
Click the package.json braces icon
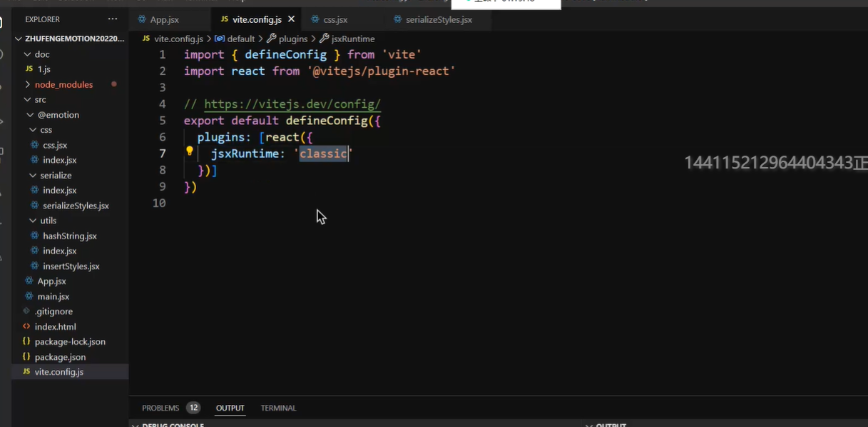(26, 357)
